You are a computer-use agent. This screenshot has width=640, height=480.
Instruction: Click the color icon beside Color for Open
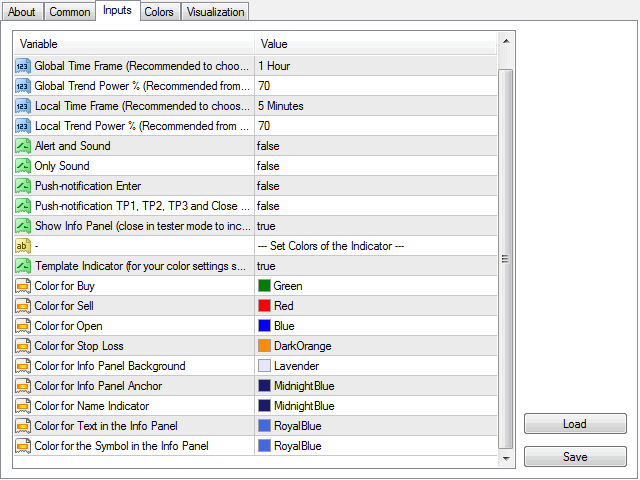coord(23,326)
